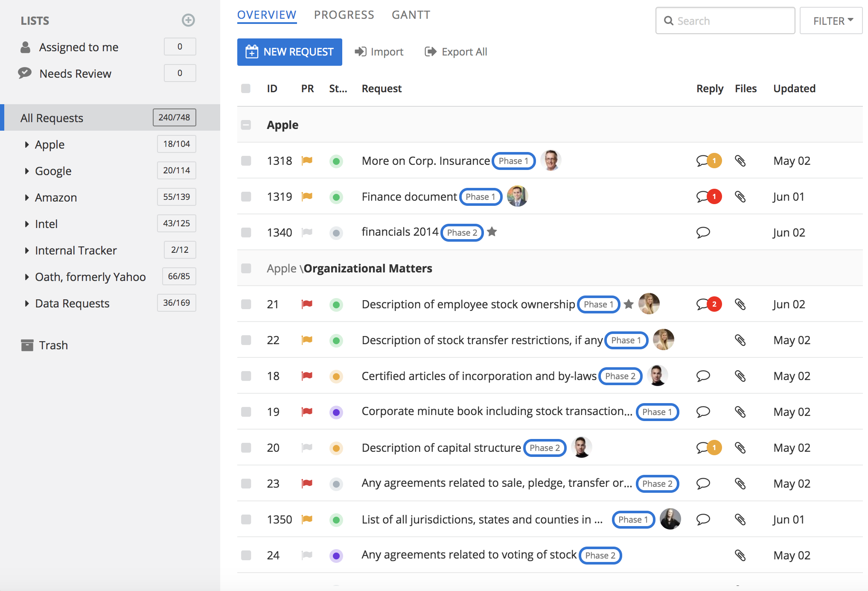Expand the Google list in the sidebar
The height and width of the screenshot is (591, 868).
(x=27, y=171)
